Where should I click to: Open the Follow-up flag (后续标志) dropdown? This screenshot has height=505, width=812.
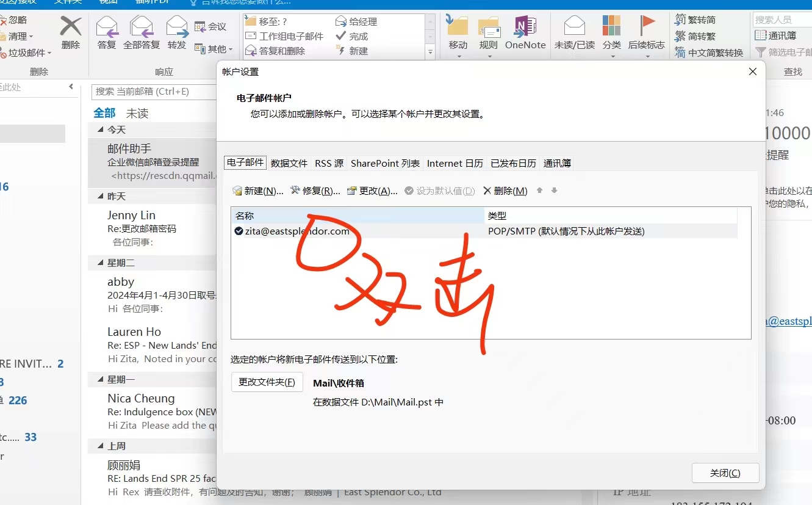(x=647, y=56)
